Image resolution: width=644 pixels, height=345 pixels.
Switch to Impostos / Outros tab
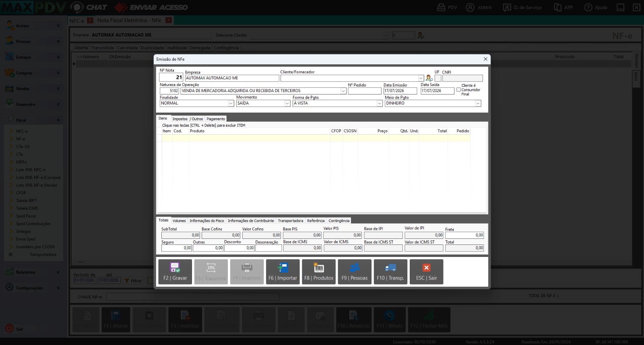(x=188, y=119)
